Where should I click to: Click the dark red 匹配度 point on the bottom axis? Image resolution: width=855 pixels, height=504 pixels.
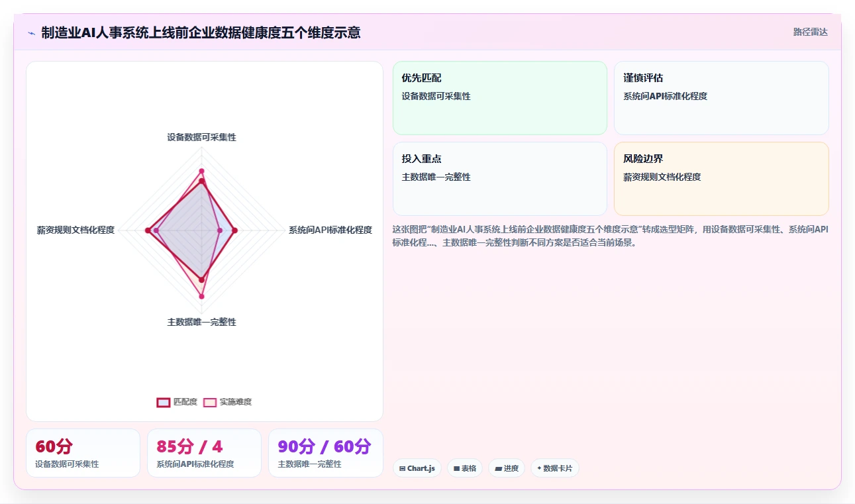tap(202, 279)
